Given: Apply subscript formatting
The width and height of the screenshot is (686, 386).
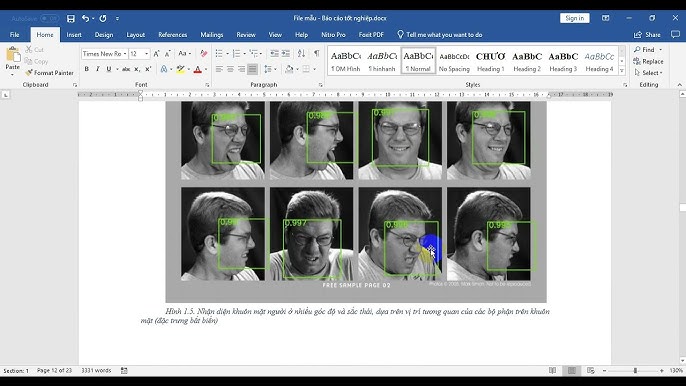Looking at the screenshot, I should 137,69.
